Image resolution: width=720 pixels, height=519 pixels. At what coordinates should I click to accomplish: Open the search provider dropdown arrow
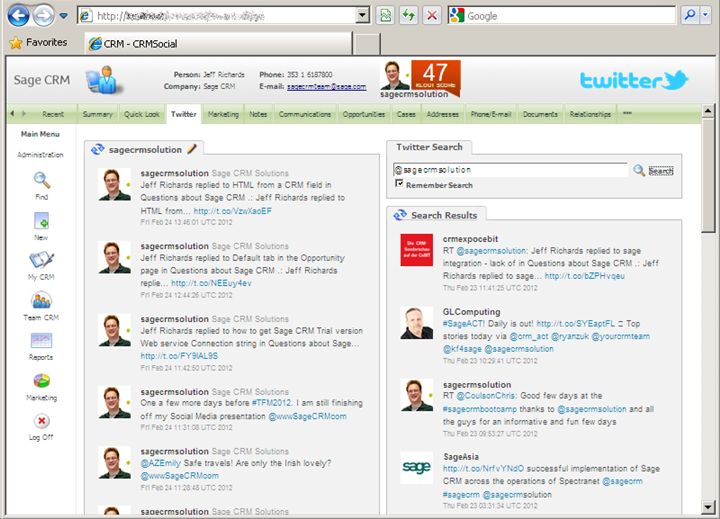pyautogui.click(x=705, y=16)
